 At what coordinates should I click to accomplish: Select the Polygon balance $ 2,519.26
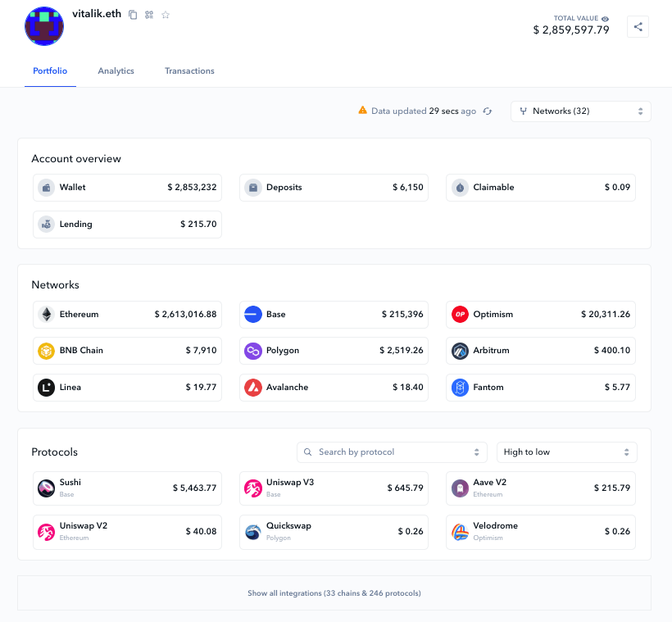pyautogui.click(x=401, y=351)
